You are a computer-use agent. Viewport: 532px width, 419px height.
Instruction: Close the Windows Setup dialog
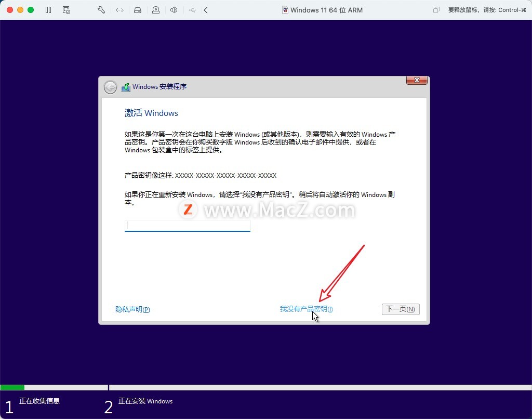click(417, 80)
